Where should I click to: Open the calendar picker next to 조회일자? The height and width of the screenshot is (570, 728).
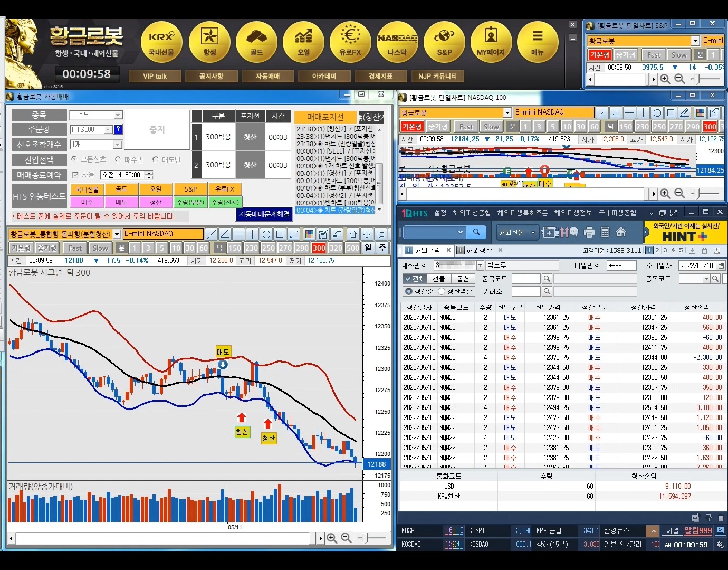pos(721,265)
